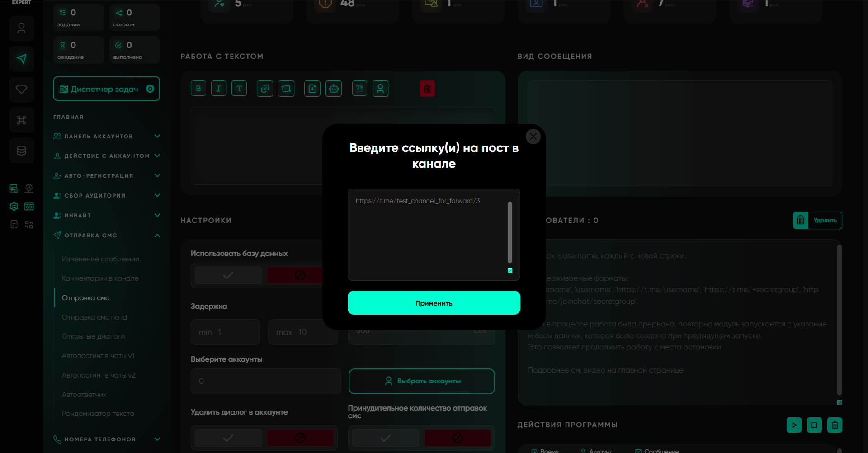Click the scrollbar inside the link textarea
The image size is (868, 453).
click(509, 232)
